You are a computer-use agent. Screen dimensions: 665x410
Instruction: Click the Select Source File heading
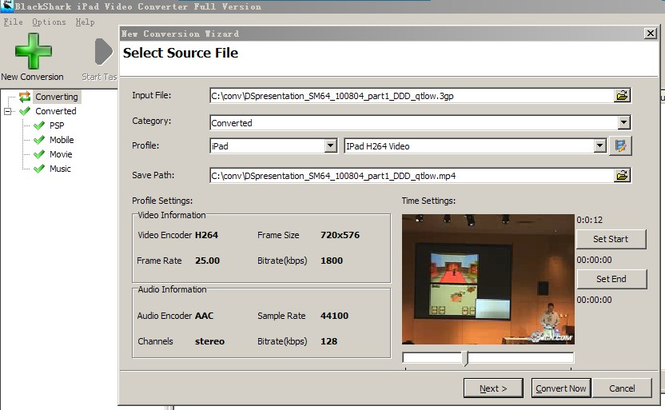tap(181, 53)
